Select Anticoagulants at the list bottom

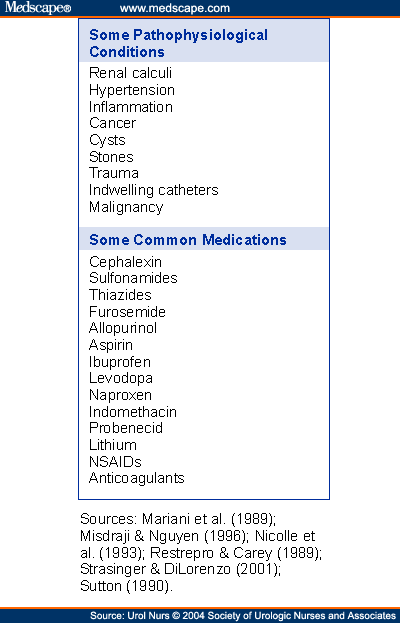coord(137,478)
